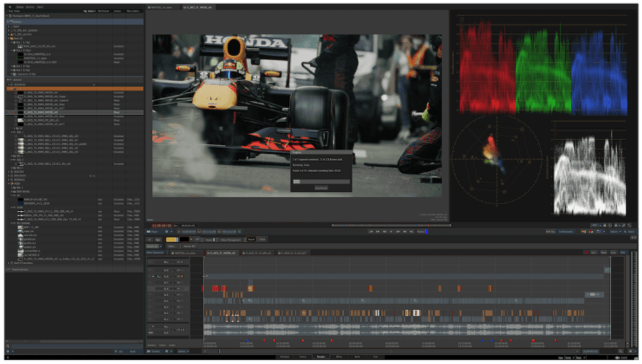The width and height of the screenshot is (642, 364).
Task: Select the alpha clip viewer tab at top
Action: click(x=163, y=7)
